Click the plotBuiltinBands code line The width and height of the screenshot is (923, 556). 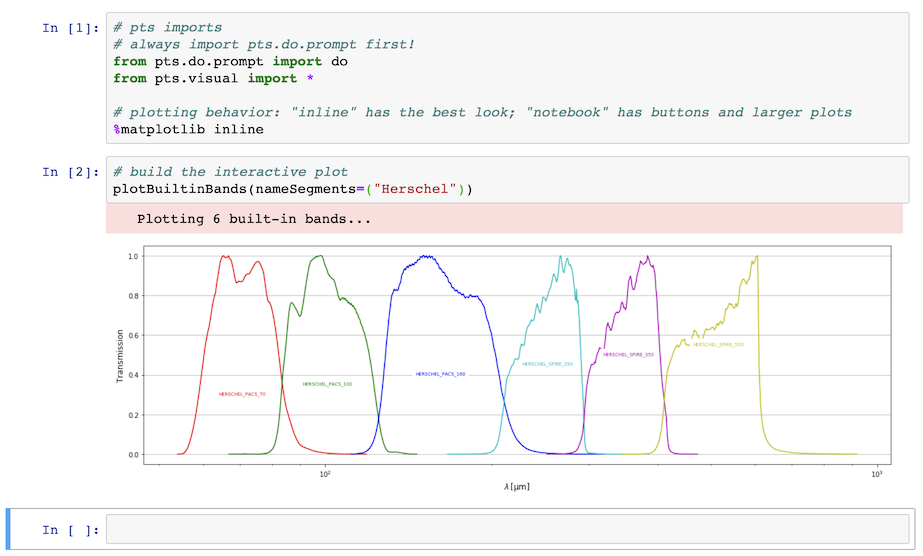point(293,189)
